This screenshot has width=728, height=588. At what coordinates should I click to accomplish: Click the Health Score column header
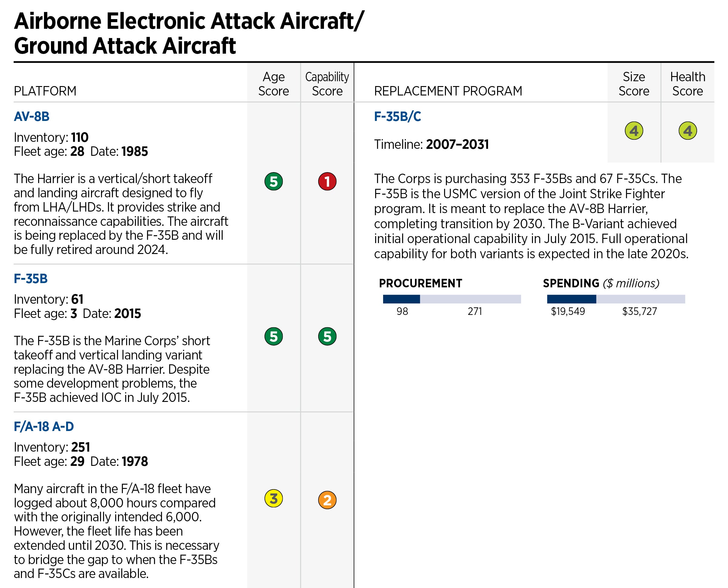tap(688, 84)
